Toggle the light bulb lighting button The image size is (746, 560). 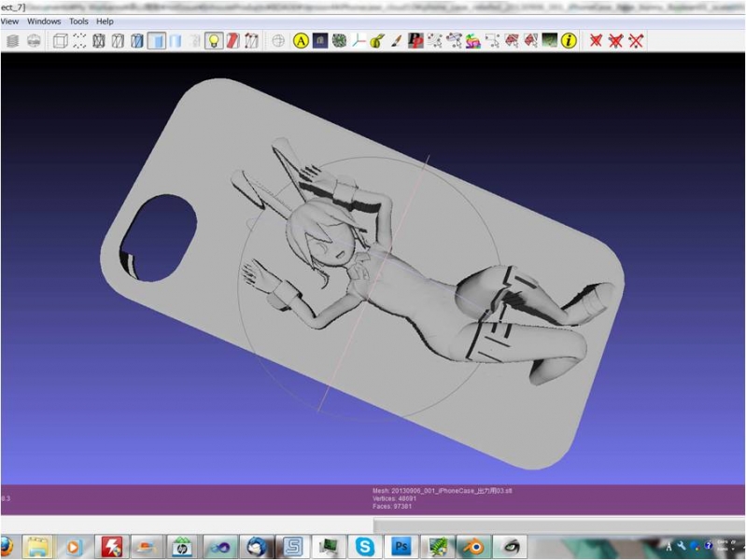tap(214, 41)
